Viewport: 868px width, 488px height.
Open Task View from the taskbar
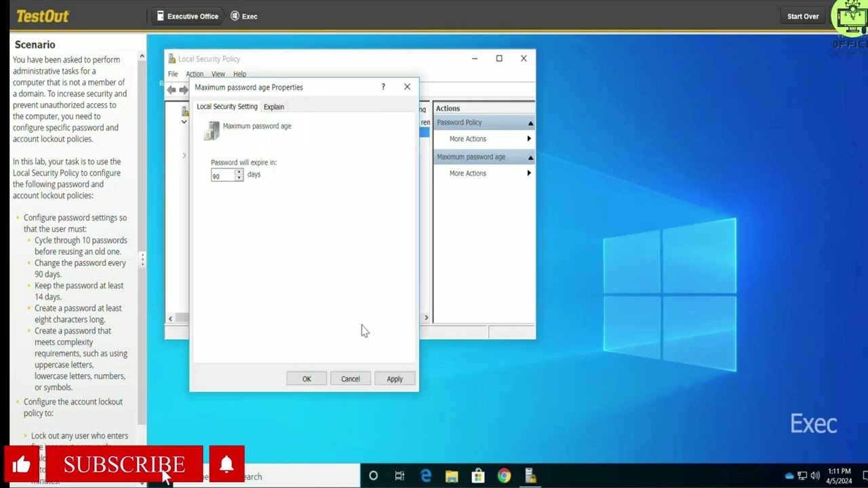point(399,476)
